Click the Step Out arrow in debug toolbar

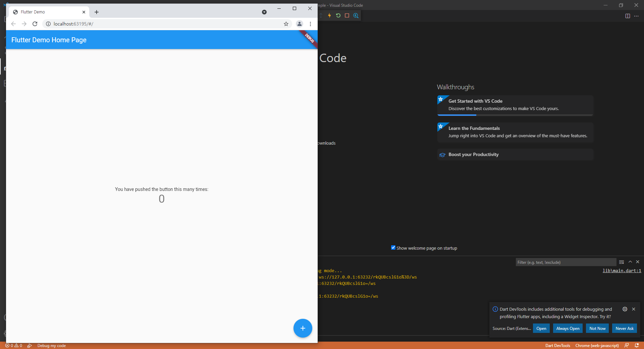pyautogui.click(x=321, y=15)
